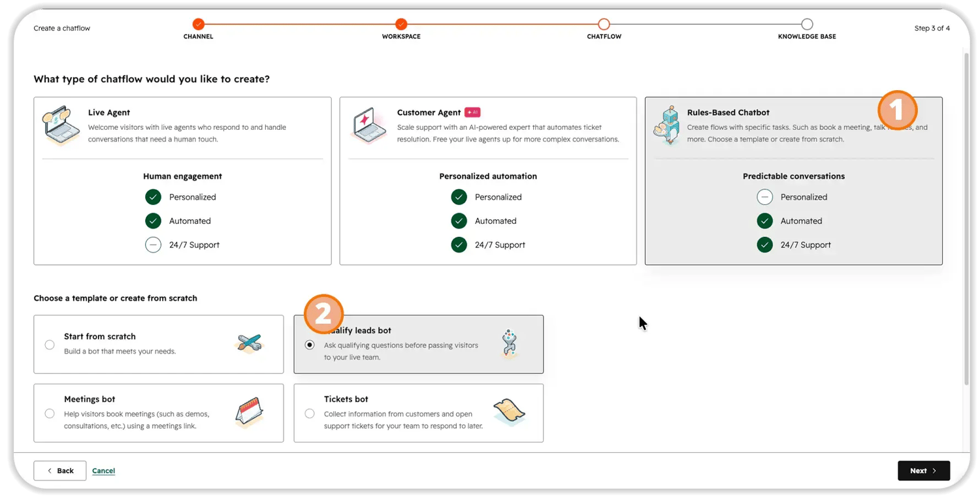The height and width of the screenshot is (498, 980).
Task: Click the Meetings bot calendar icon
Action: 249,412
